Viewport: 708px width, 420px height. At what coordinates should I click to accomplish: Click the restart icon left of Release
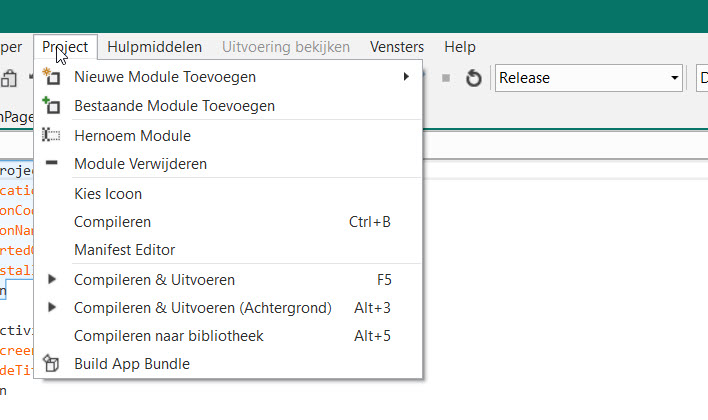[x=475, y=78]
